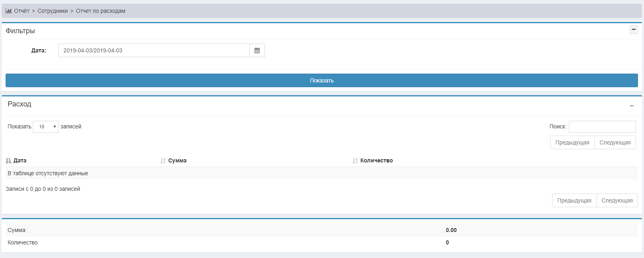Select Отчёт in the breadcrumb path

pyautogui.click(x=22, y=11)
